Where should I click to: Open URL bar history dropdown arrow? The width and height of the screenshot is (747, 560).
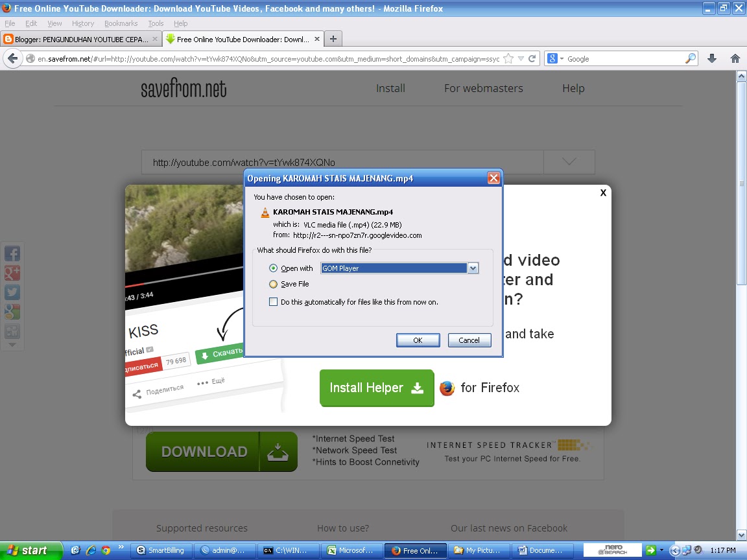pyautogui.click(x=521, y=58)
